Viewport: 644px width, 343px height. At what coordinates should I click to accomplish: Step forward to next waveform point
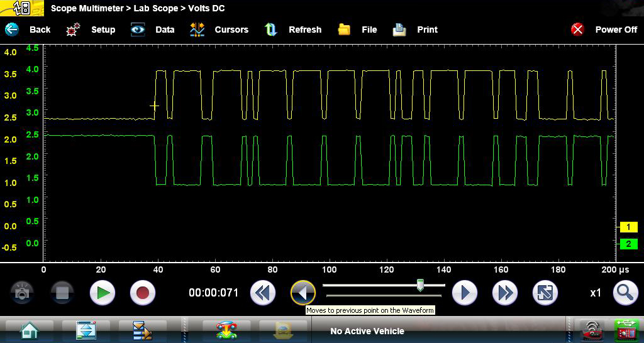coord(465,293)
